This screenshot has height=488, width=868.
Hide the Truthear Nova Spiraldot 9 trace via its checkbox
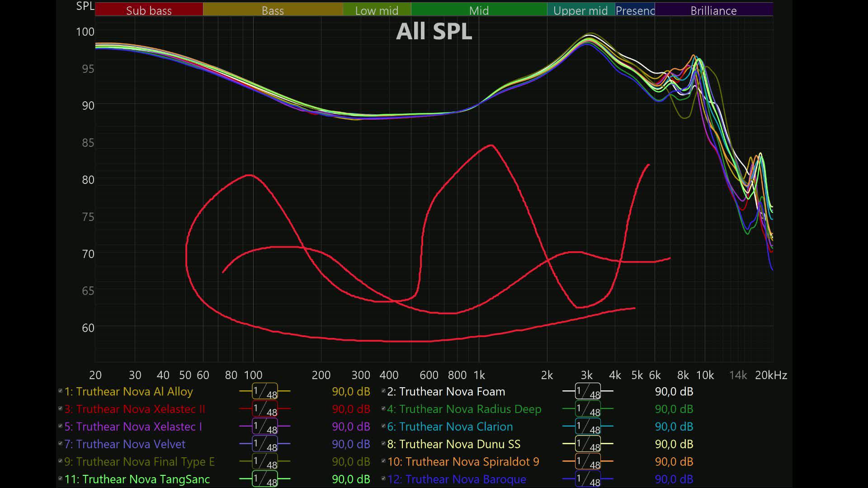[383, 461]
